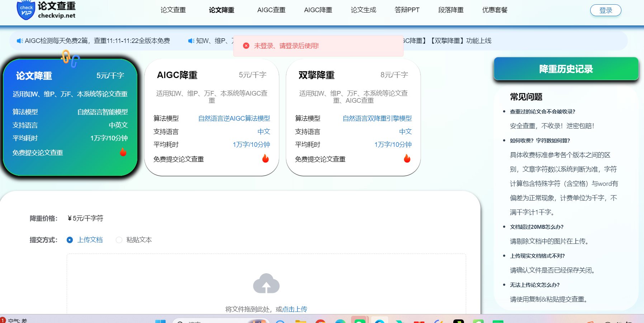Click the flame icon in AIGC降重 card
The image size is (644, 323).
(x=265, y=158)
